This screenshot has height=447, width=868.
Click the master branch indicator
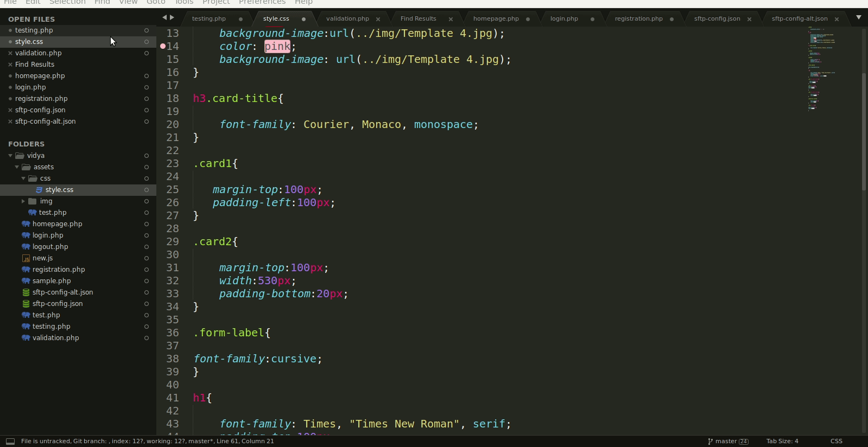(727, 441)
